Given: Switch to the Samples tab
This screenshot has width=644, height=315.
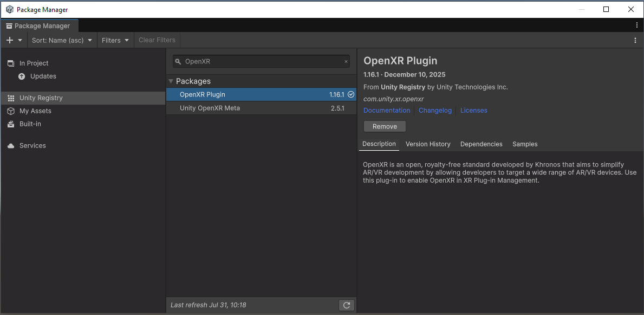Looking at the screenshot, I should (525, 144).
